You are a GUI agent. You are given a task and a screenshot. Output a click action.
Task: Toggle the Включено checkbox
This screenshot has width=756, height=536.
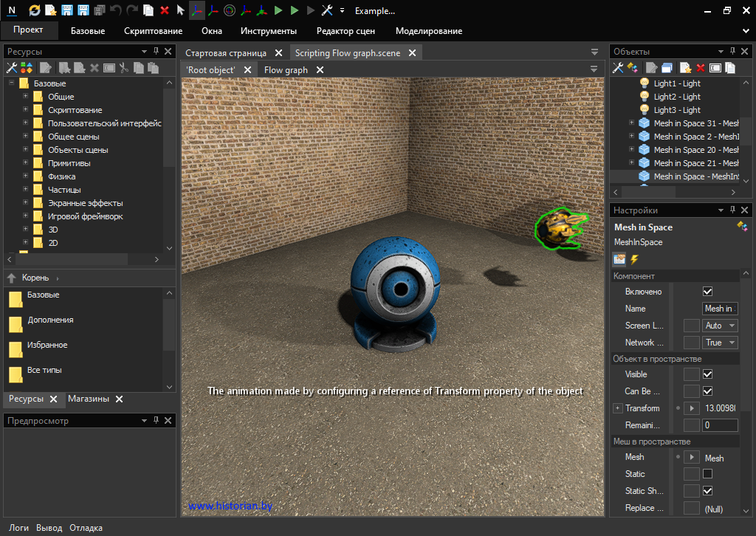[707, 292]
